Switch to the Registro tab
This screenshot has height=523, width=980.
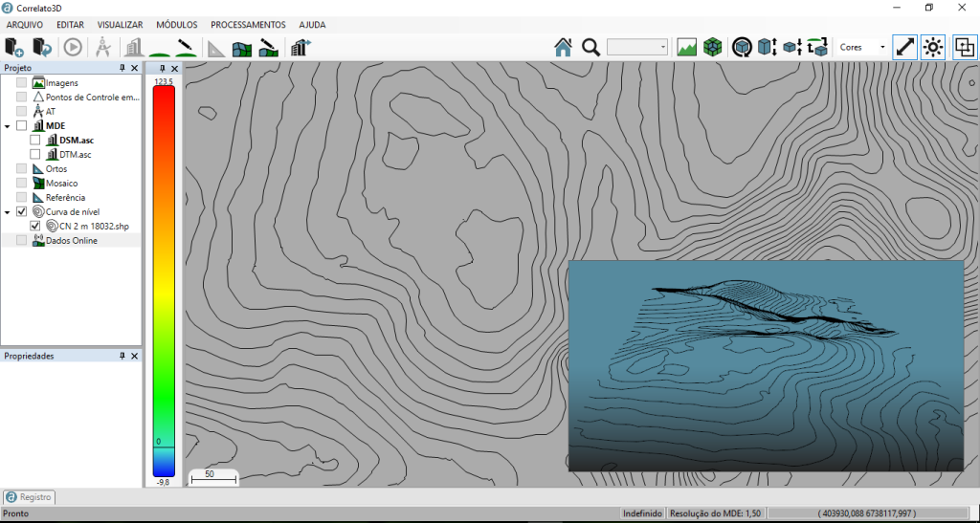(x=30, y=497)
